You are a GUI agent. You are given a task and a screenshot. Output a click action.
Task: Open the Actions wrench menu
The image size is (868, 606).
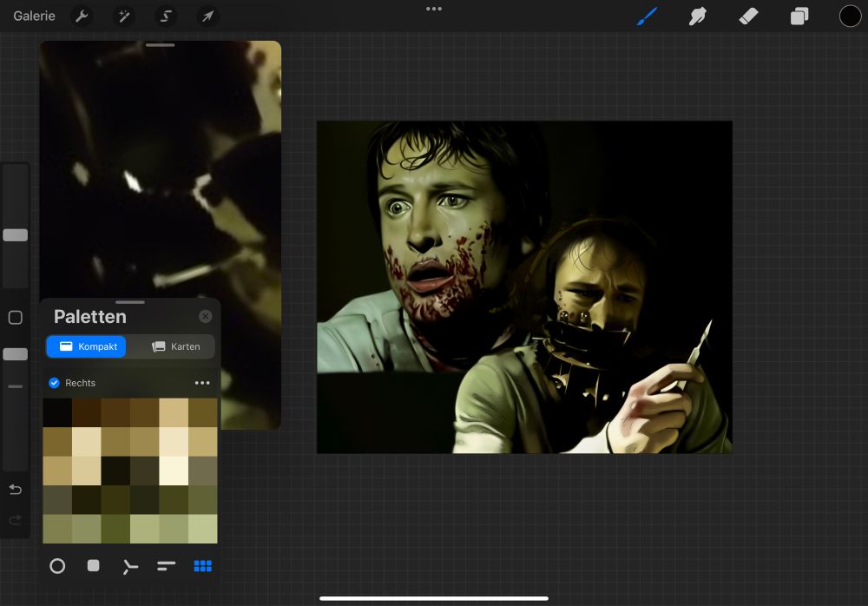[x=82, y=16]
